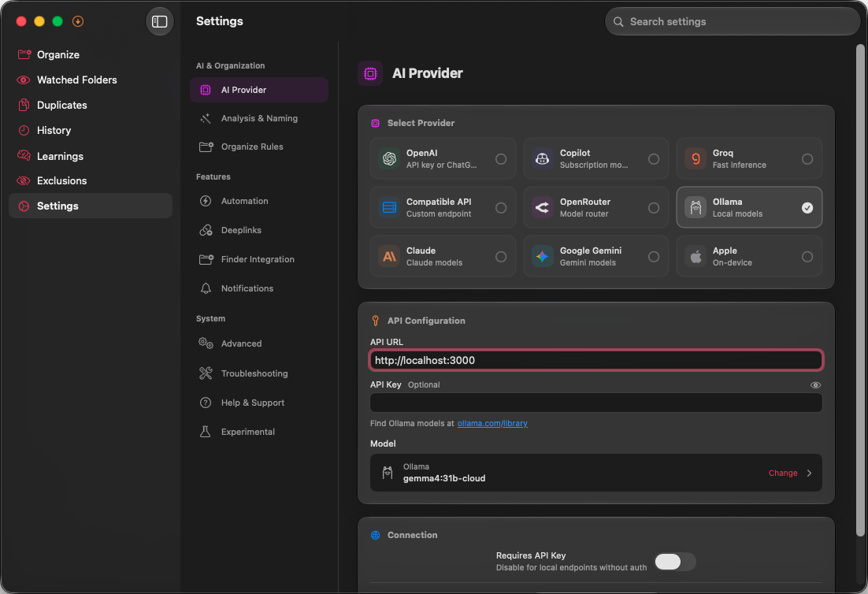
Task: Click the orange download indicator icon
Action: click(78, 21)
